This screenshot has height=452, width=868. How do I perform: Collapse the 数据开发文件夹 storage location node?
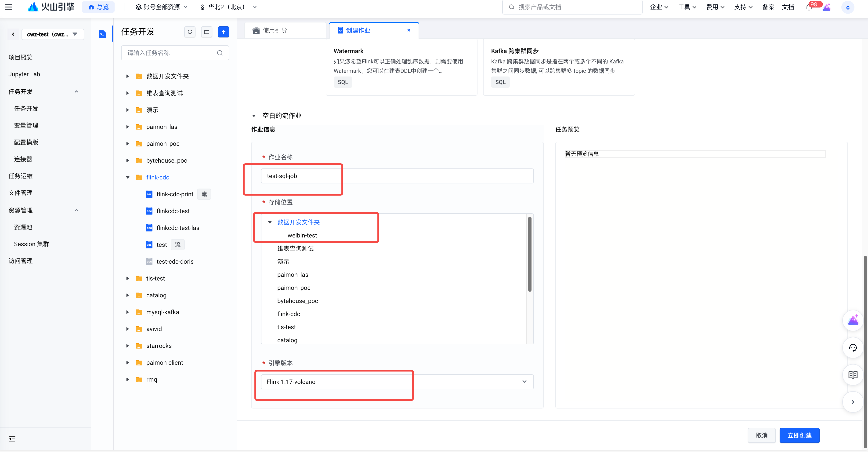click(270, 222)
